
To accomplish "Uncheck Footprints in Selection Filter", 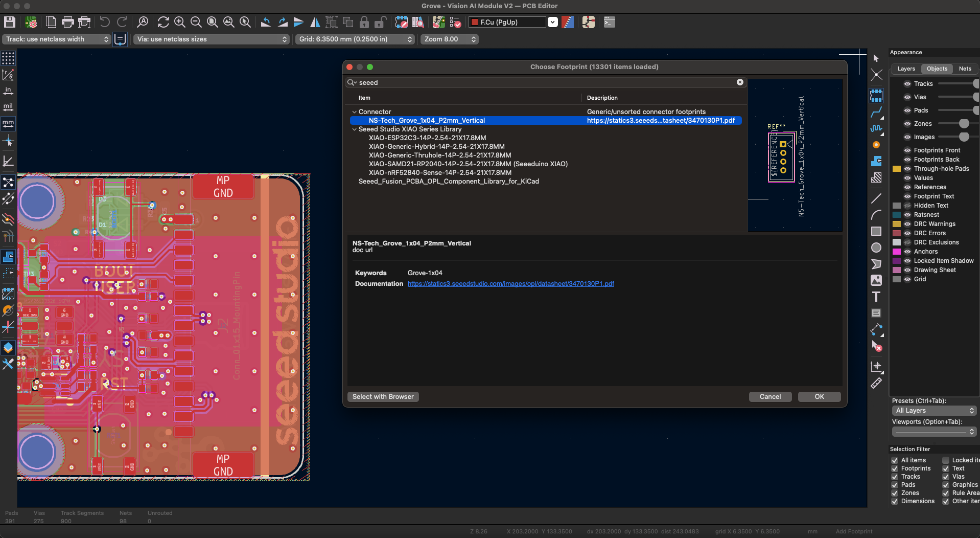I will [x=895, y=468].
